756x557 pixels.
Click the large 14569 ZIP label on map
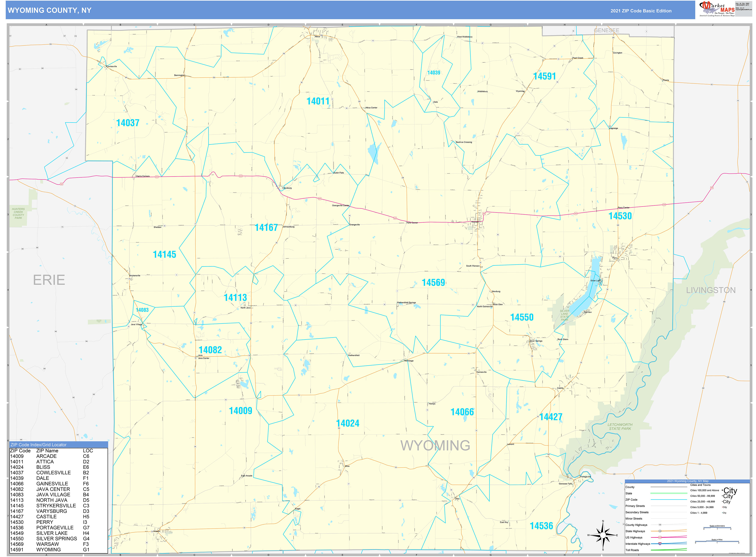tap(433, 283)
